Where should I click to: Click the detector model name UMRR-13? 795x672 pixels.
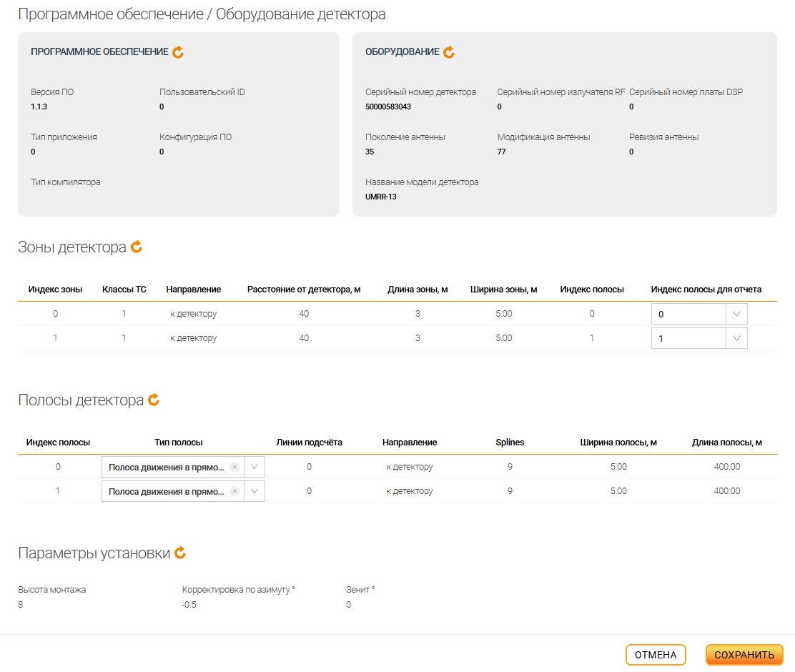tap(381, 197)
